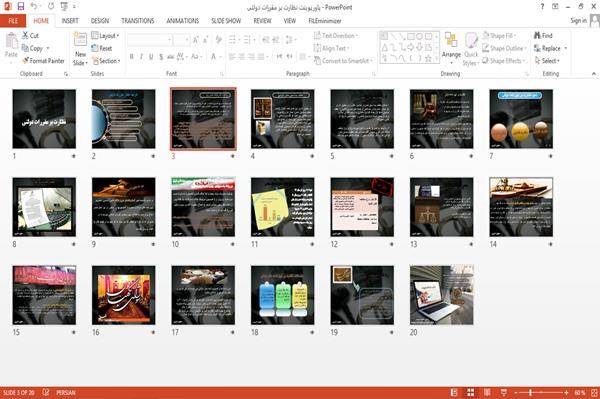Viewport: 600px width, 399px height.
Task: Toggle Italic formatting
Action: [141, 57]
